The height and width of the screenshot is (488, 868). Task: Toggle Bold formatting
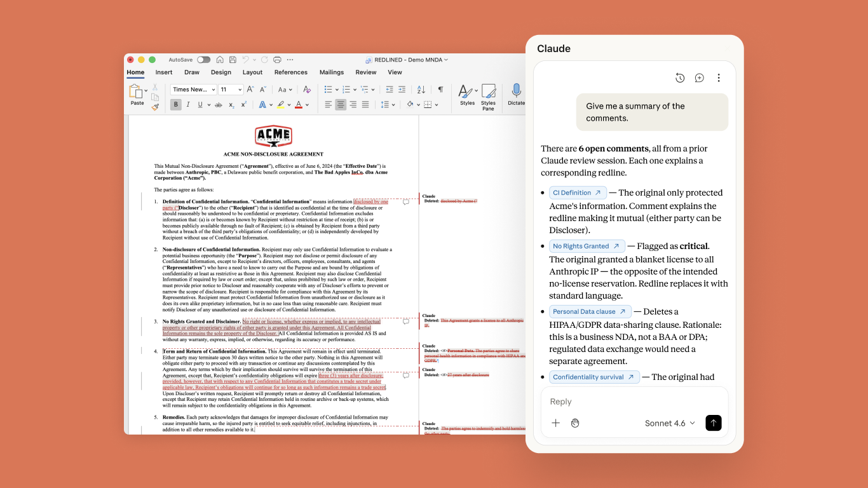click(176, 105)
